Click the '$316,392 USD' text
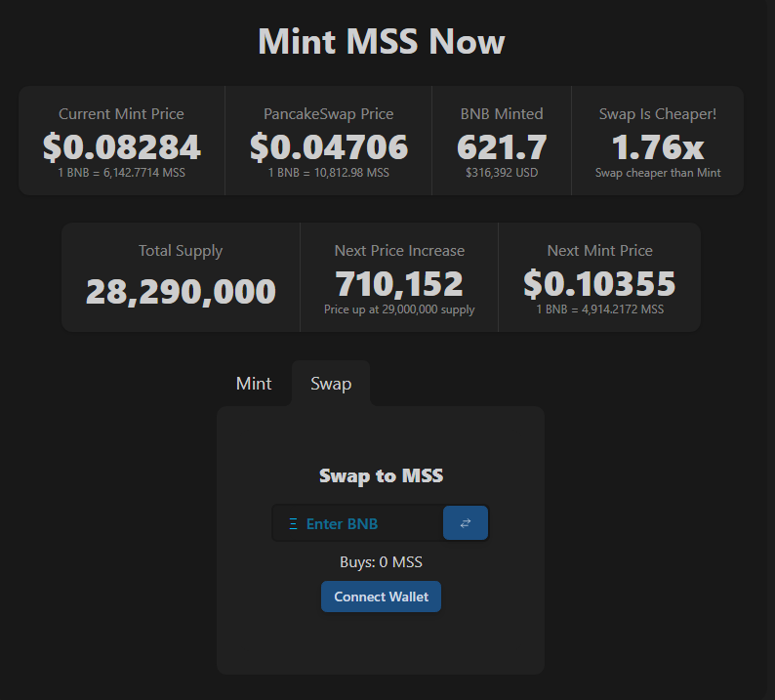The height and width of the screenshot is (700, 775). (x=502, y=173)
